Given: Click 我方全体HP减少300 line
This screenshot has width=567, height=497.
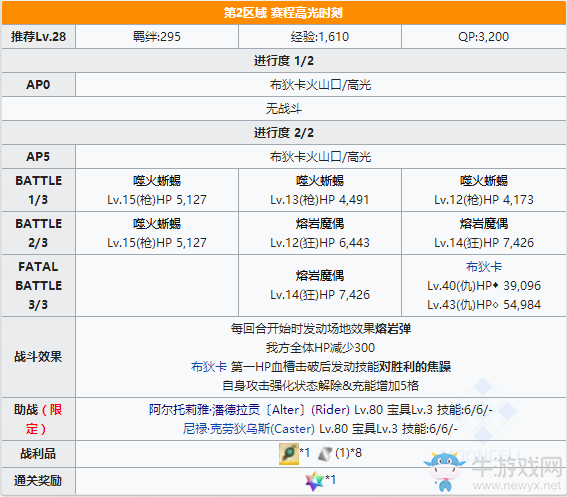Looking at the screenshot, I should tap(320, 348).
